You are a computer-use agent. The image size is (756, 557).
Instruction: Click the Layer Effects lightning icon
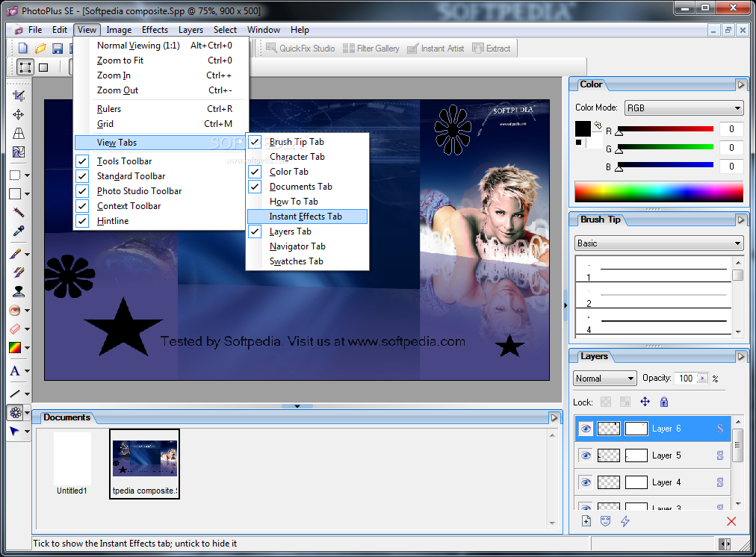(x=625, y=521)
